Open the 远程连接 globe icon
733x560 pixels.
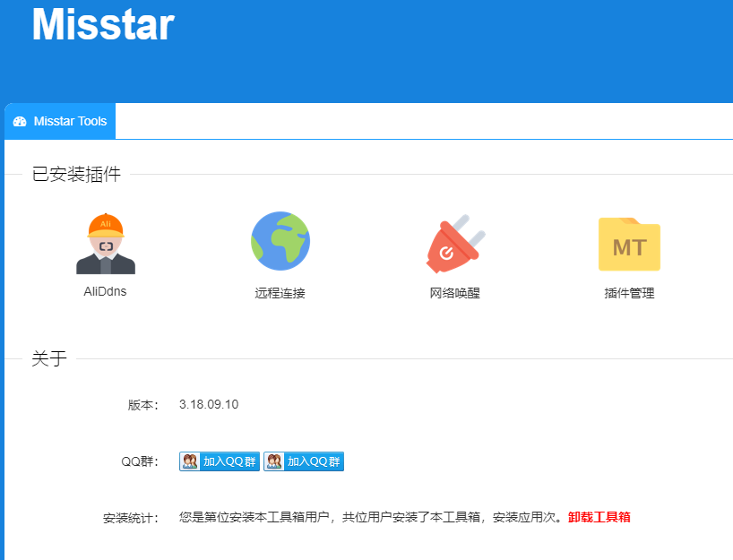click(x=280, y=241)
